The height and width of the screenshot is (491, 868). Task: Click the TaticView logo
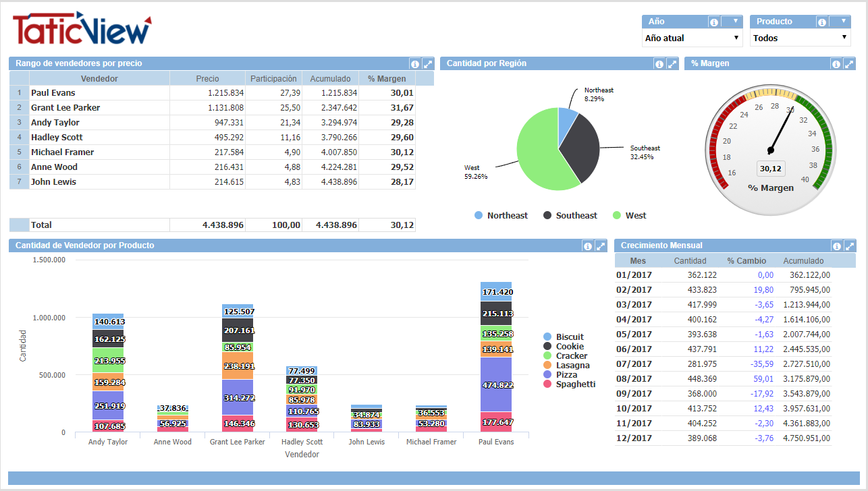82,29
